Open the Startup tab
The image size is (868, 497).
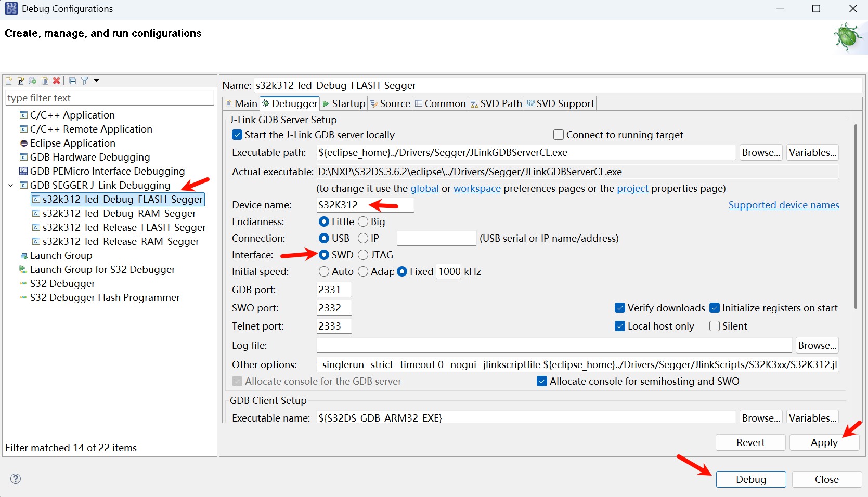coord(344,103)
